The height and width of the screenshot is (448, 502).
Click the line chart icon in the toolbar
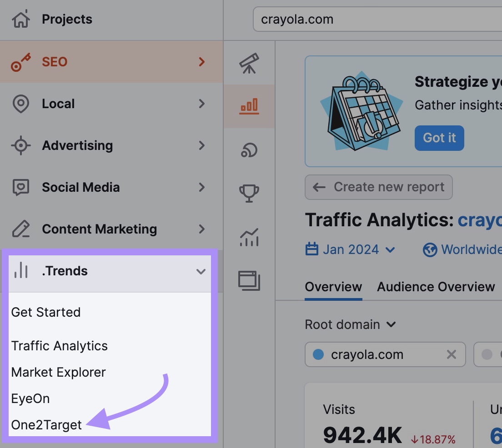(249, 237)
